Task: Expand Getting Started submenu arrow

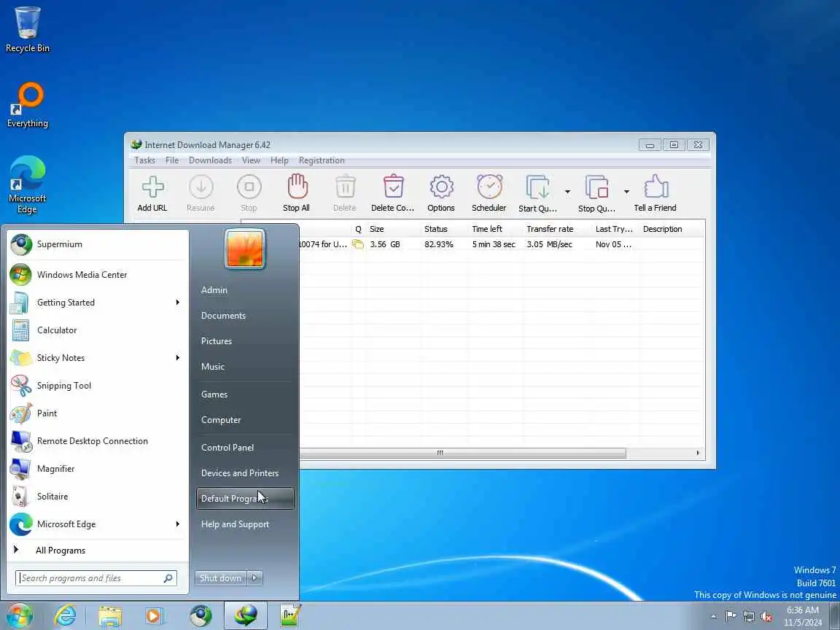Action: click(x=178, y=303)
